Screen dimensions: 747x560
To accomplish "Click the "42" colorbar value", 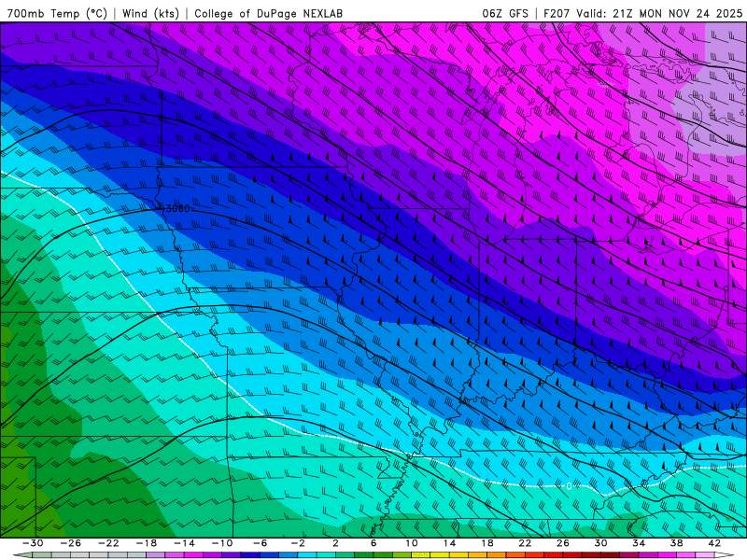I will coord(714,543).
